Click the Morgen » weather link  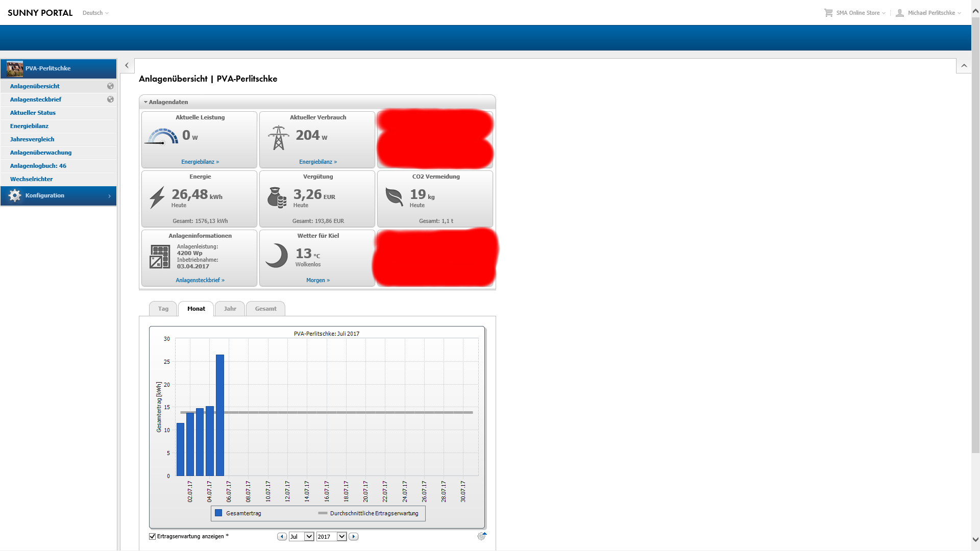(318, 280)
